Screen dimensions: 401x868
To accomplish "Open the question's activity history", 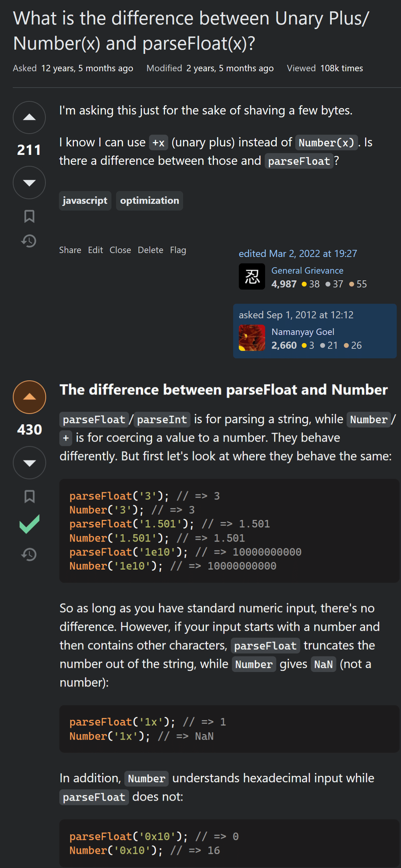I will coord(29,241).
